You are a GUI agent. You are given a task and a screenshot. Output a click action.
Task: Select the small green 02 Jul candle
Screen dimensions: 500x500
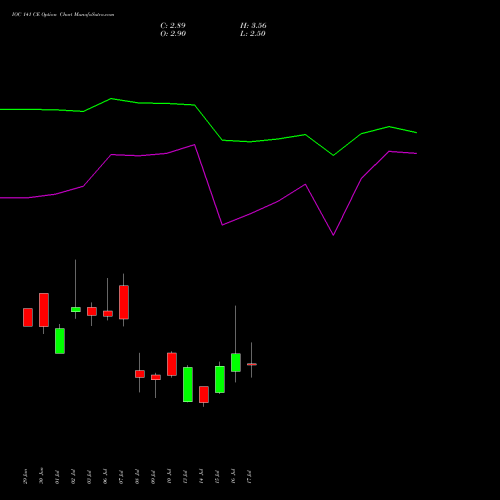click(x=76, y=309)
